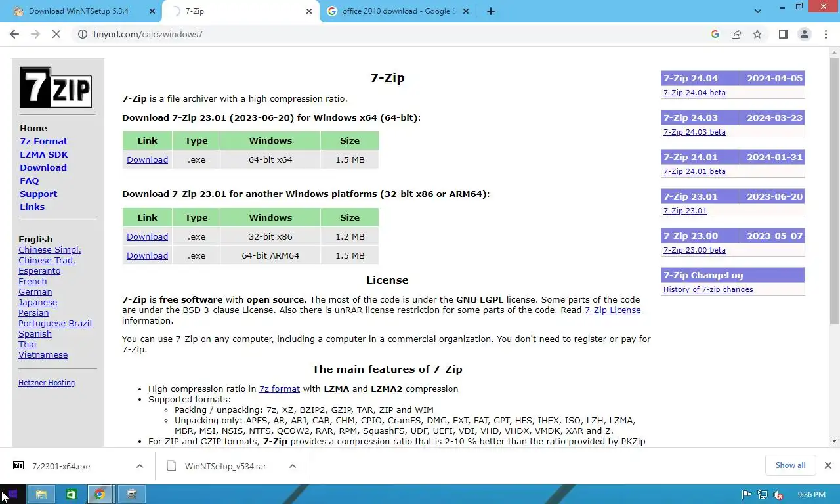Open 7z Format sidebar link

click(x=43, y=141)
